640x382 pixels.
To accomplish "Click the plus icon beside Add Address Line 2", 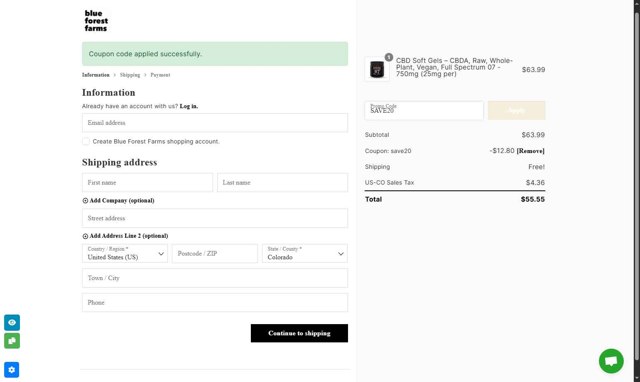I will tap(85, 236).
